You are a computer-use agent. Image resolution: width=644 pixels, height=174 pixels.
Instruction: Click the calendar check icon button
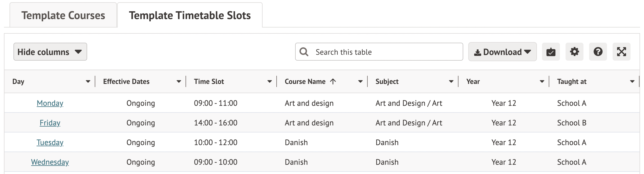click(x=551, y=52)
